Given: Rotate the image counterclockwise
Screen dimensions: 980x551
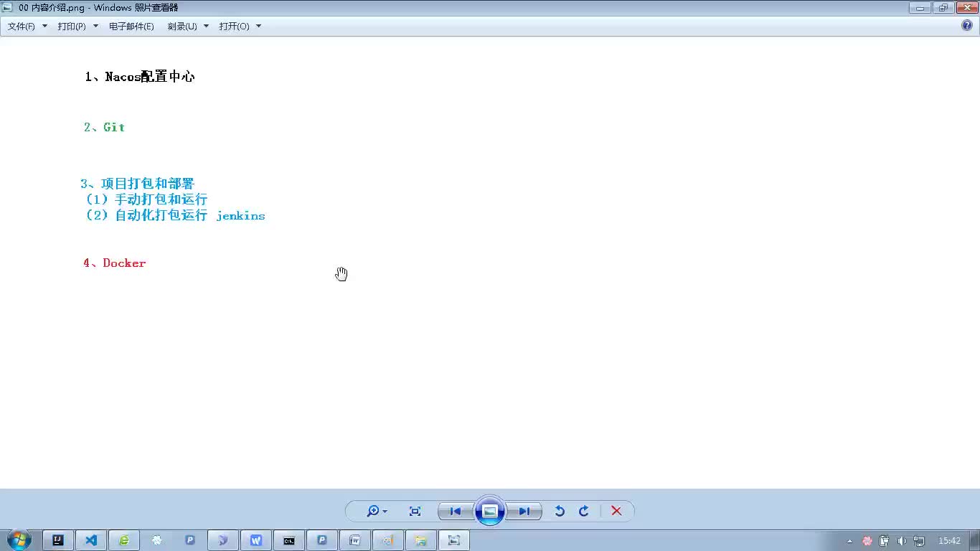Looking at the screenshot, I should (x=560, y=511).
